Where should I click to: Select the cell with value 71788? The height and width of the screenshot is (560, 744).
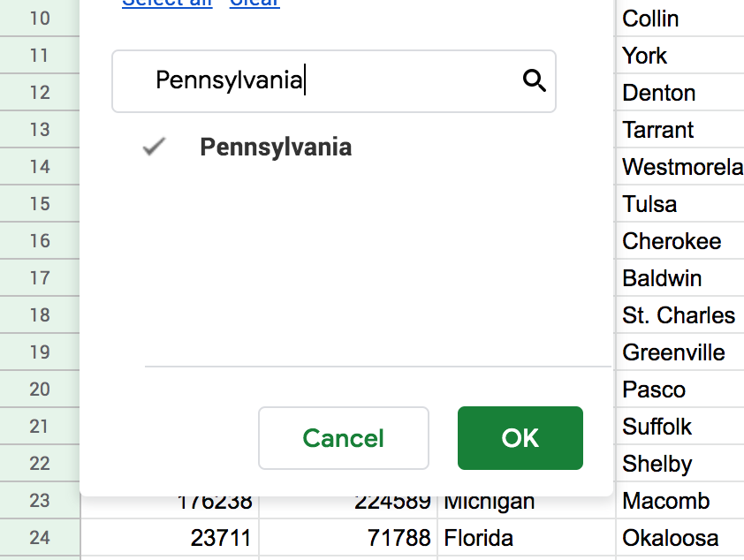coord(348,538)
